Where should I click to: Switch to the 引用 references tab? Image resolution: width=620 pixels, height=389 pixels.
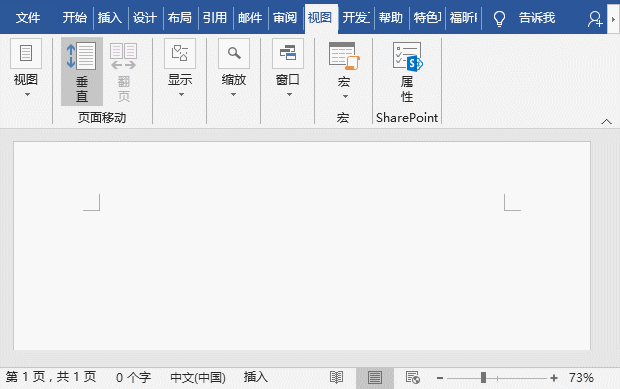(215, 17)
